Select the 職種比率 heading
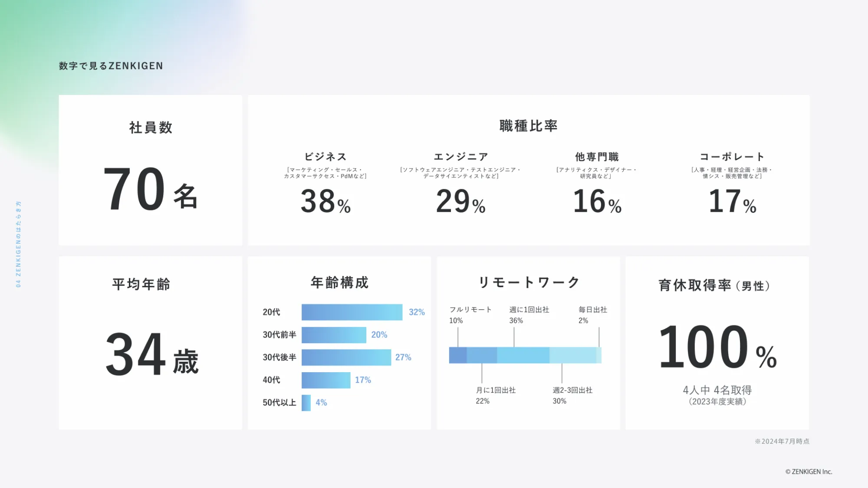The height and width of the screenshot is (488, 868). (528, 126)
